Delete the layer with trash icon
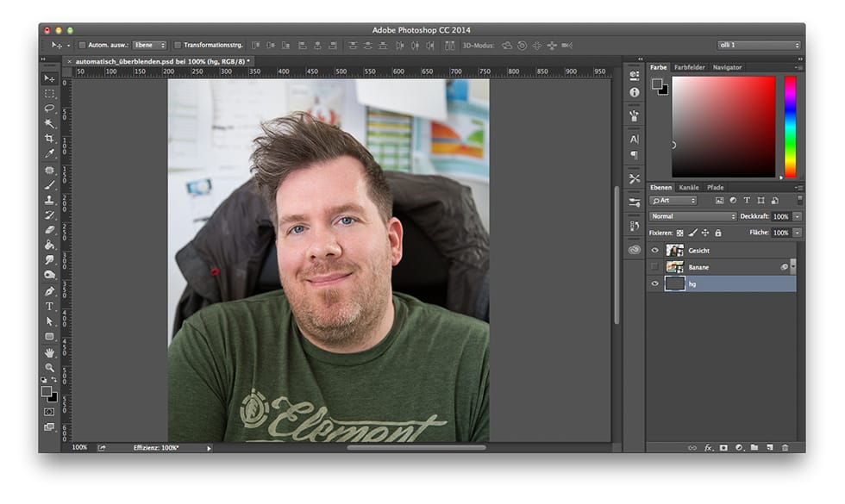The width and height of the screenshot is (845, 504). tap(786, 447)
